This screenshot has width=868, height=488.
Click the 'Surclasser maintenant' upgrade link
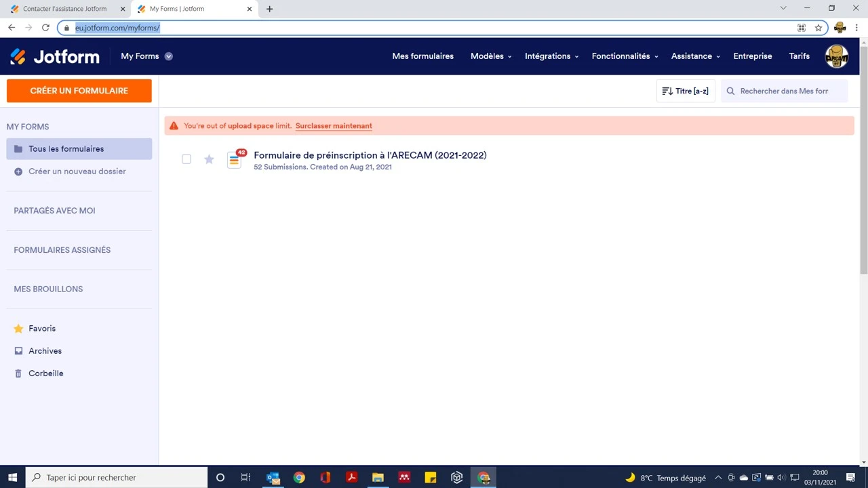click(334, 126)
